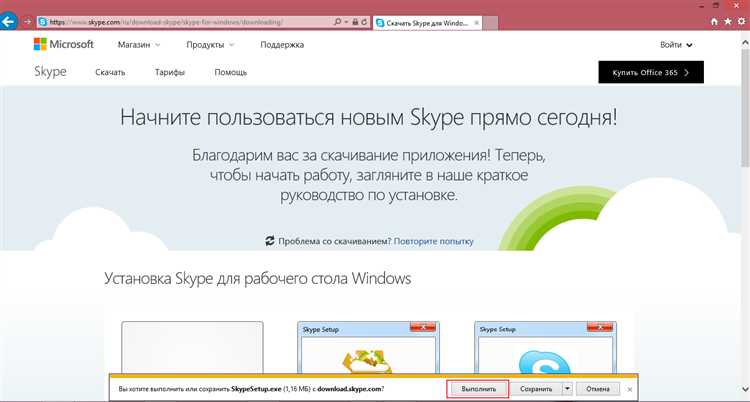Open the Тарифы navigation item

(170, 73)
